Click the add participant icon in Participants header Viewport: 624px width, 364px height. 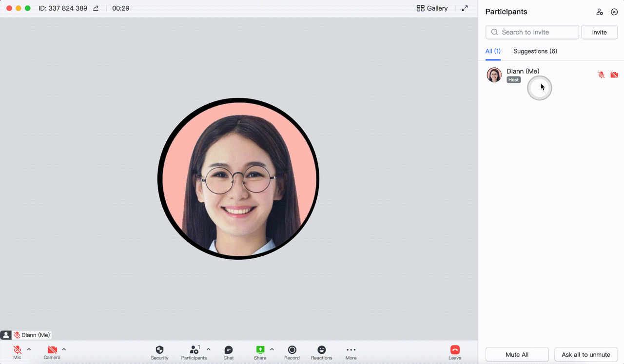pos(600,12)
